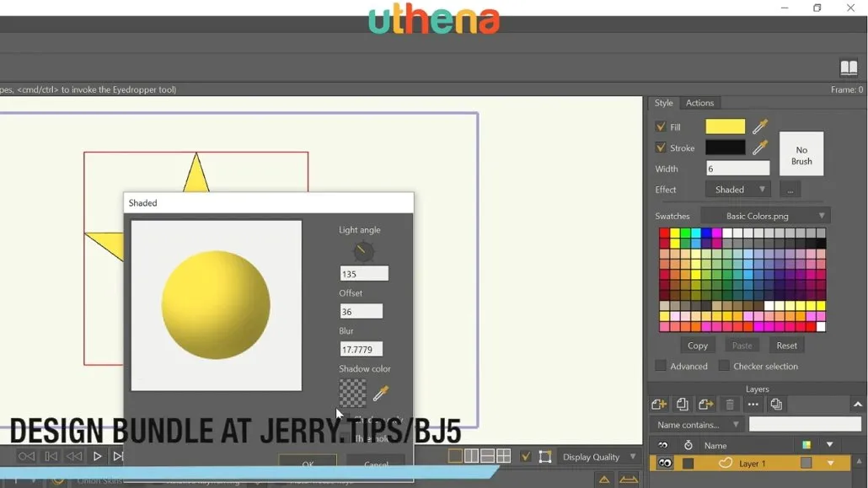
Task: Open layer settings three-dots button
Action: [753, 405]
